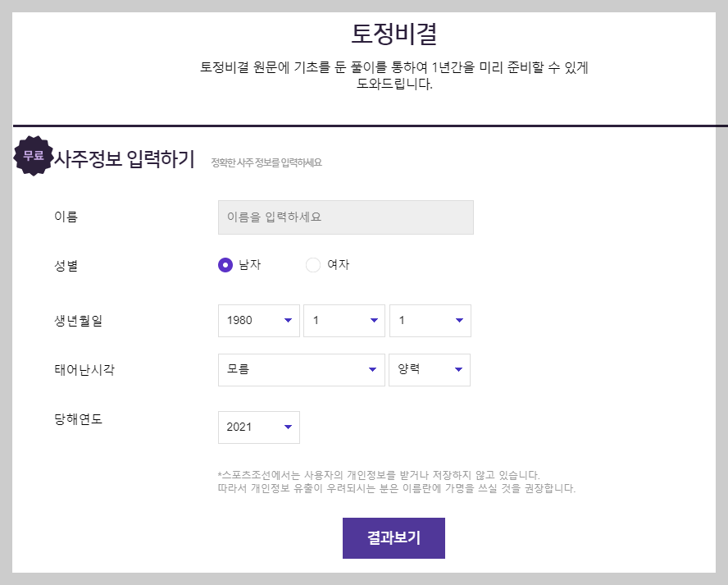Open the 당해연도 dropdown showing 2021
This screenshot has height=585, width=728.
coord(258,427)
